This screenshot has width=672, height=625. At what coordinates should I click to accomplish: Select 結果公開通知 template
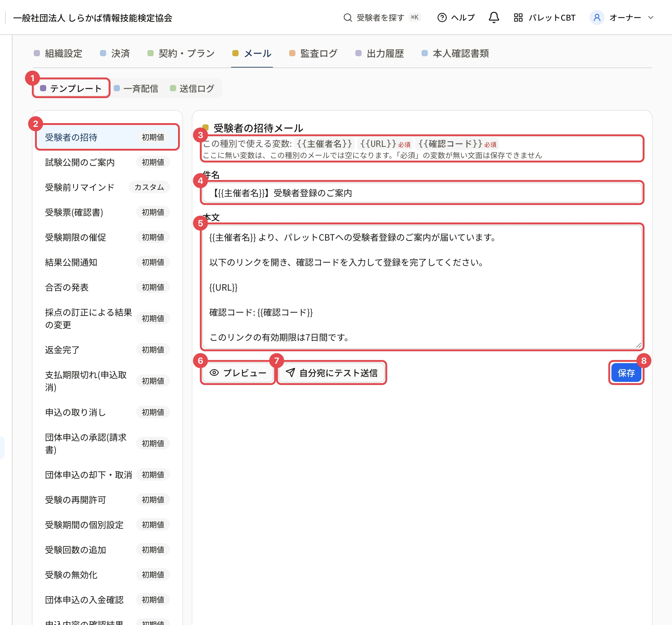coord(107,262)
